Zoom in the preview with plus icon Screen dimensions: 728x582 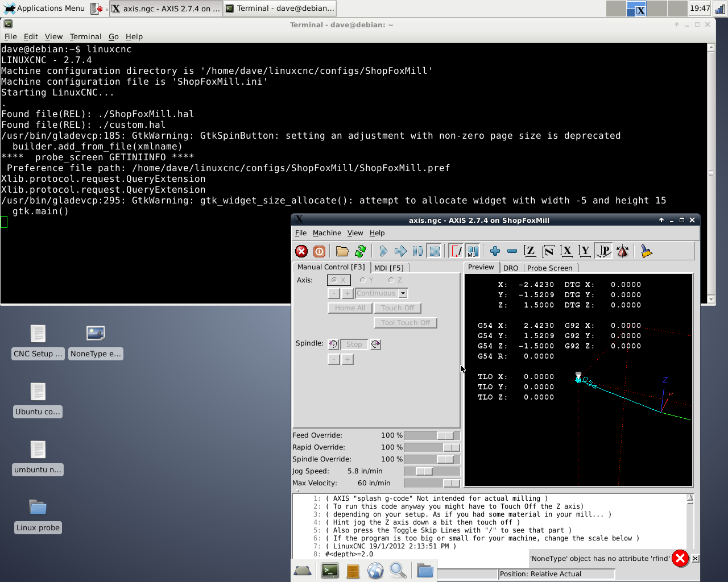(495, 251)
